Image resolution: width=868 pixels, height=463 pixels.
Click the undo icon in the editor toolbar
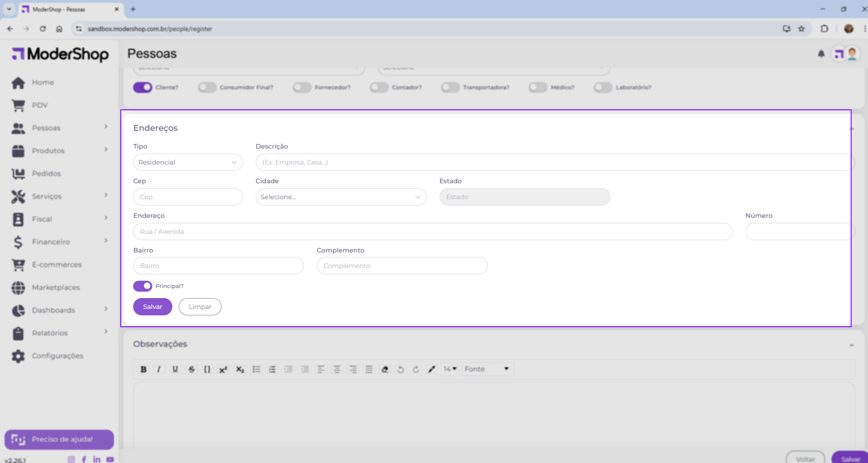point(400,369)
